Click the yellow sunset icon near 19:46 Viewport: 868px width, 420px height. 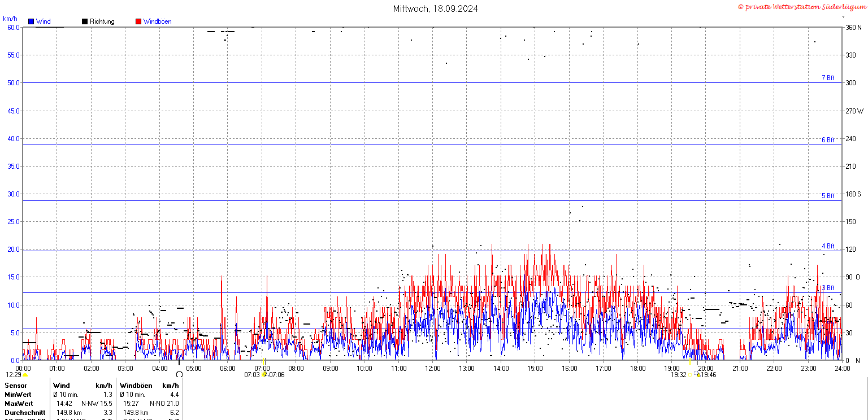click(x=698, y=374)
